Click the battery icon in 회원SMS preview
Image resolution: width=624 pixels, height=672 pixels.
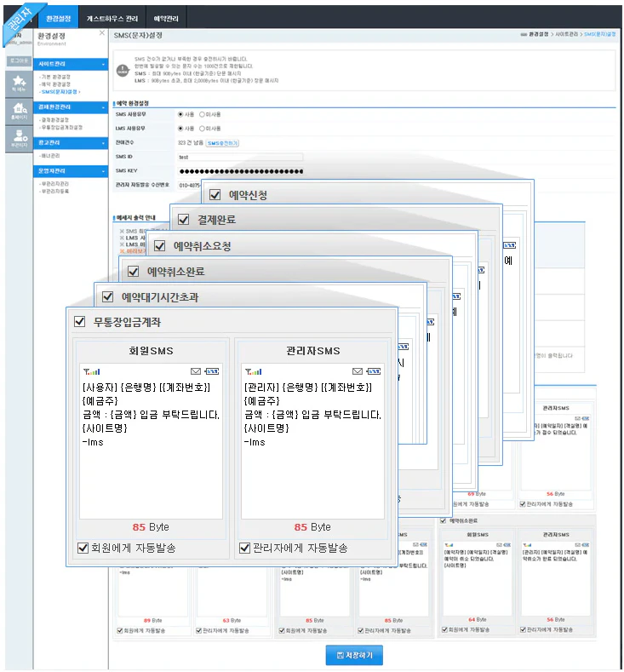click(x=212, y=371)
